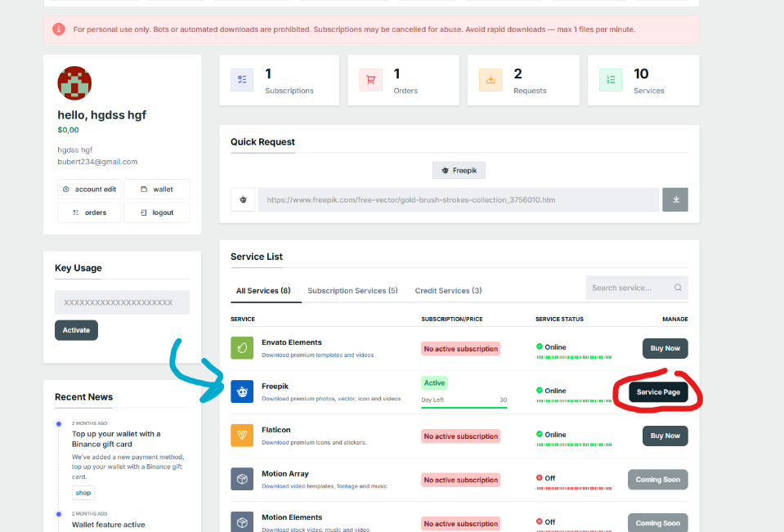Click the user avatar picture
The height and width of the screenshot is (532, 784).
click(x=74, y=83)
